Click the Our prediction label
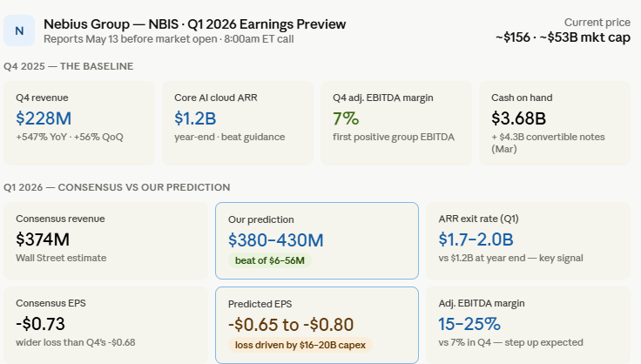This screenshot has height=364, width=641. click(261, 219)
